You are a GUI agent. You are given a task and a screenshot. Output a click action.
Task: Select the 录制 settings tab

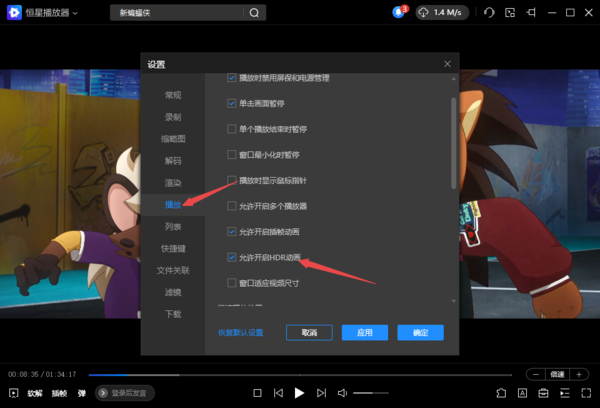click(x=173, y=117)
